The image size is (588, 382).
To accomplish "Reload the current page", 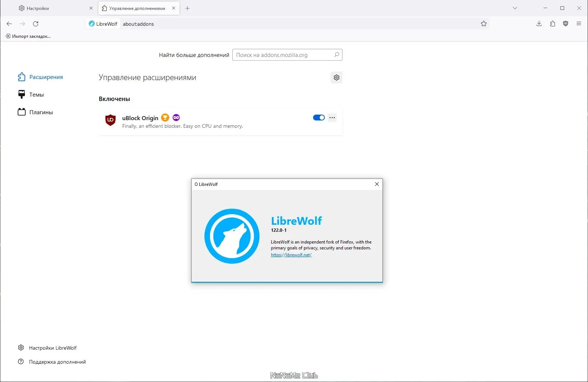I will [36, 24].
